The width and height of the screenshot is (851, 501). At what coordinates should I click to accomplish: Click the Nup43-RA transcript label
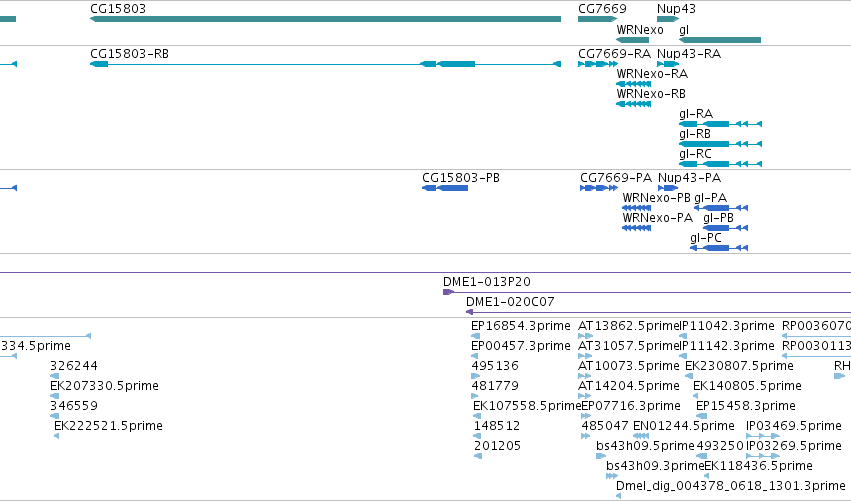[689, 54]
